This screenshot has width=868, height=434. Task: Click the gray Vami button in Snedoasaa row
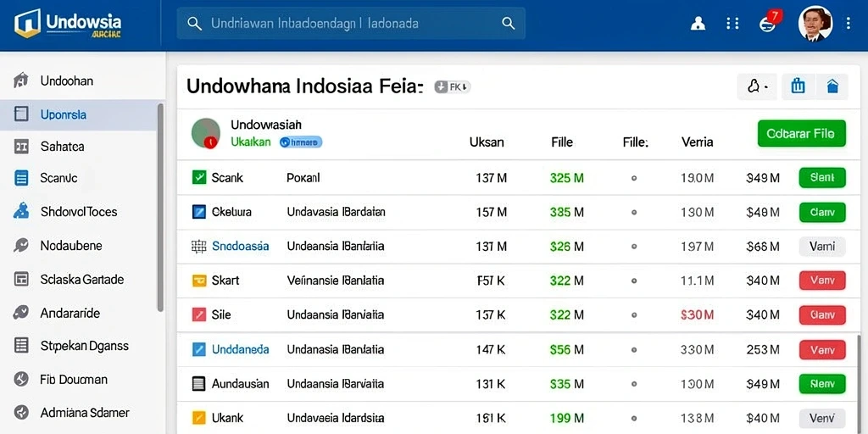point(822,247)
